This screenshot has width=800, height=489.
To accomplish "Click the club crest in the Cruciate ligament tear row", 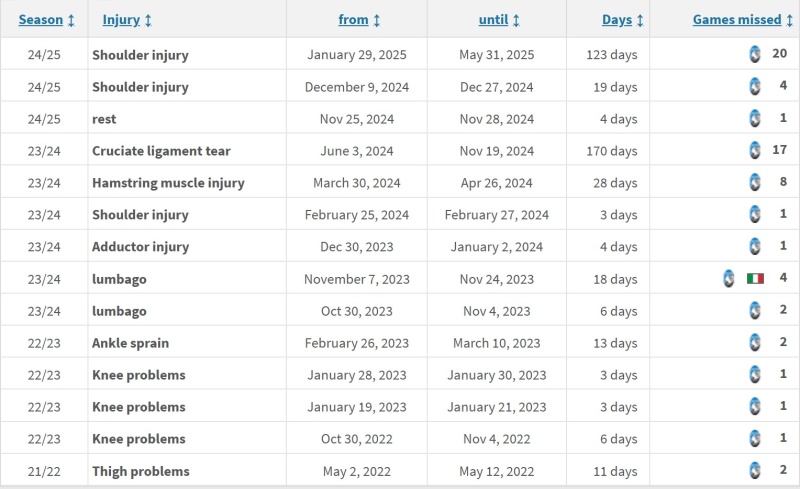I will [755, 151].
